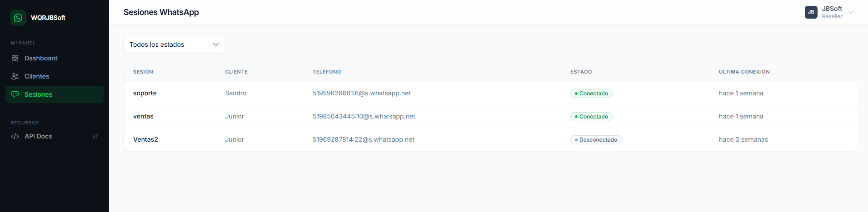Screen dimensions: 868x212
Task: Go to the Clientes menu item
Action: [37, 76]
